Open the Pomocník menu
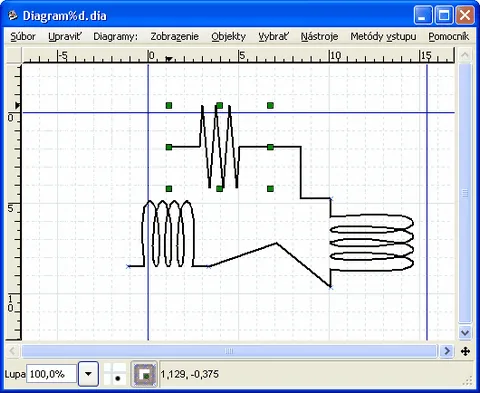 [x=449, y=36]
